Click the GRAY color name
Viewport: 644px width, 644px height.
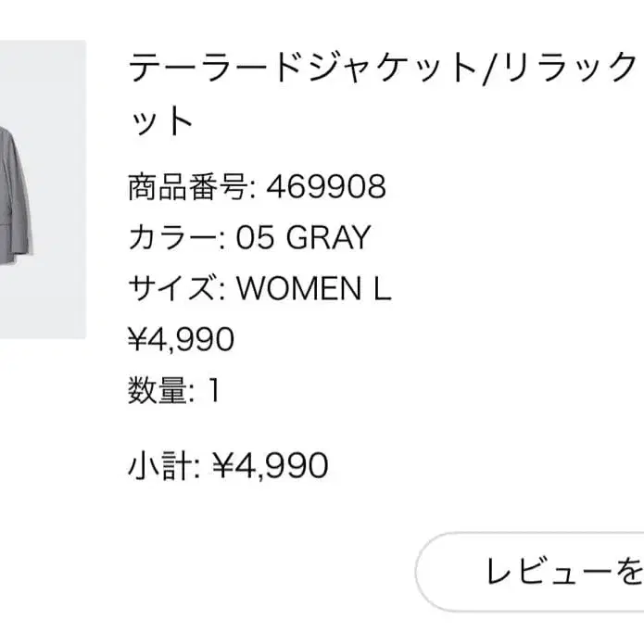tap(327, 239)
